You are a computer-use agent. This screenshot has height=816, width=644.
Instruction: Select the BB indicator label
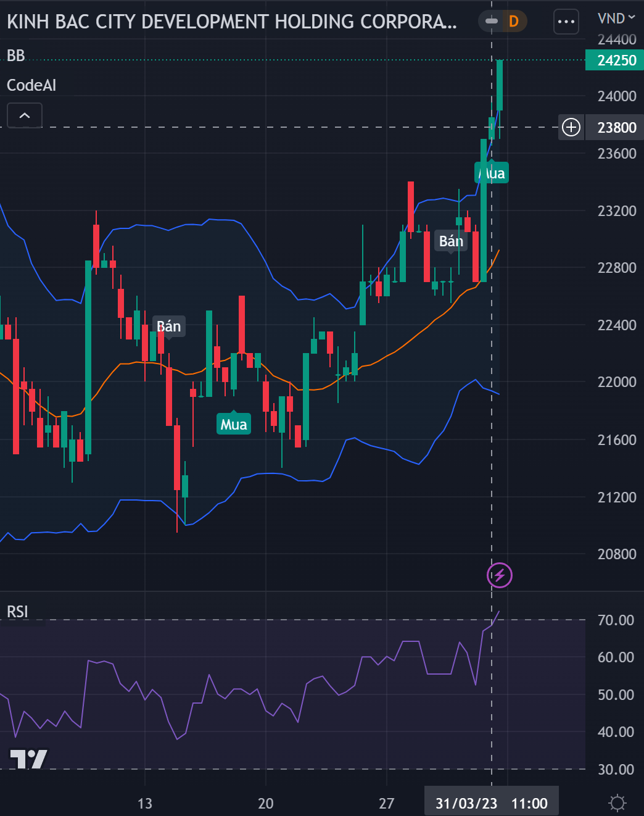tap(16, 56)
